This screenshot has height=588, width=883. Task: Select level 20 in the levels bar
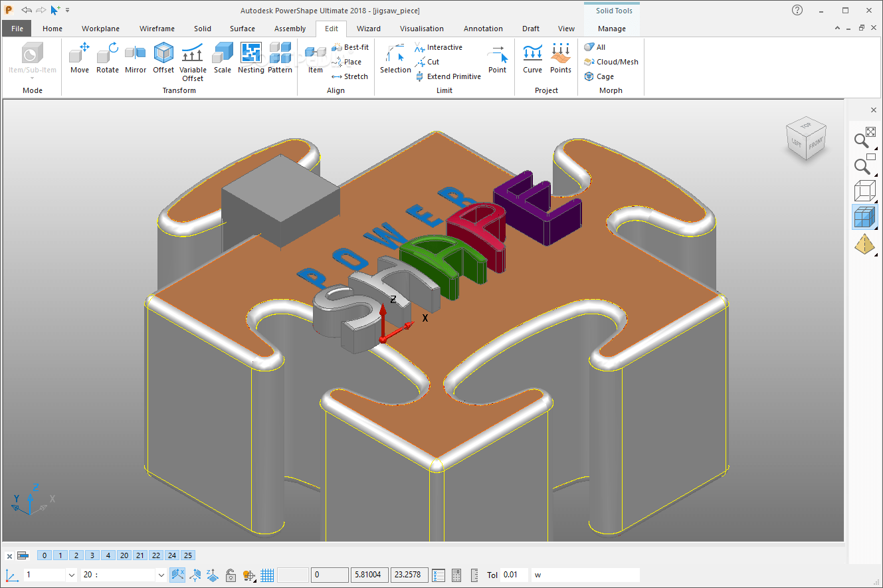[x=124, y=555]
